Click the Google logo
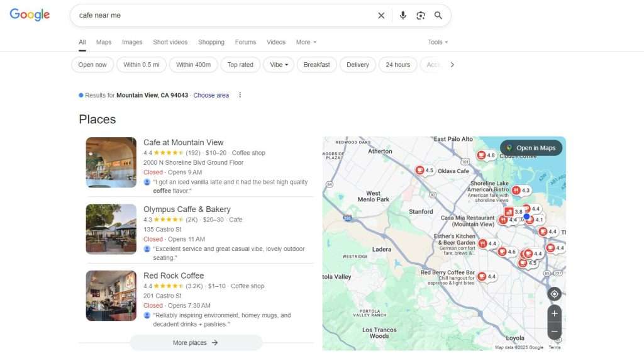Screen dimensions: 644x363 (x=30, y=14)
